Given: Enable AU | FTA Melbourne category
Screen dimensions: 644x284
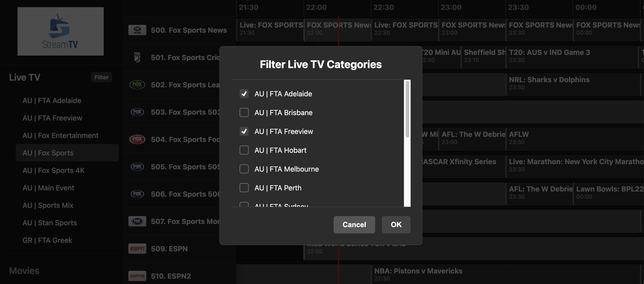Looking at the screenshot, I should [244, 169].
